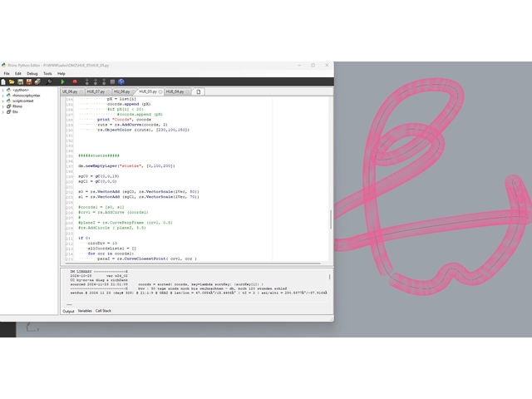Click the Python logo in title bar
The height and width of the screenshot is (399, 532).
(x=3, y=65)
